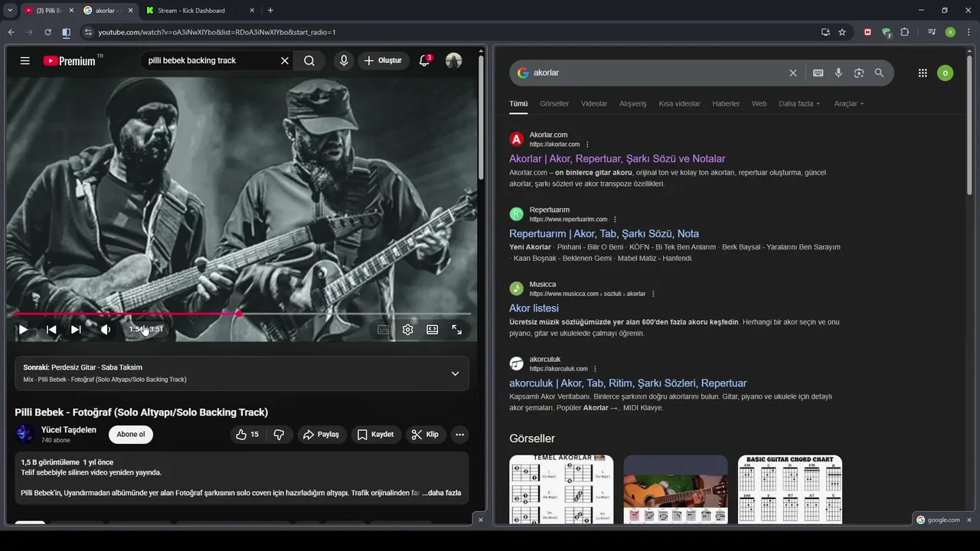Open Akorlar | Akor, Repertuar result link

[x=617, y=158]
